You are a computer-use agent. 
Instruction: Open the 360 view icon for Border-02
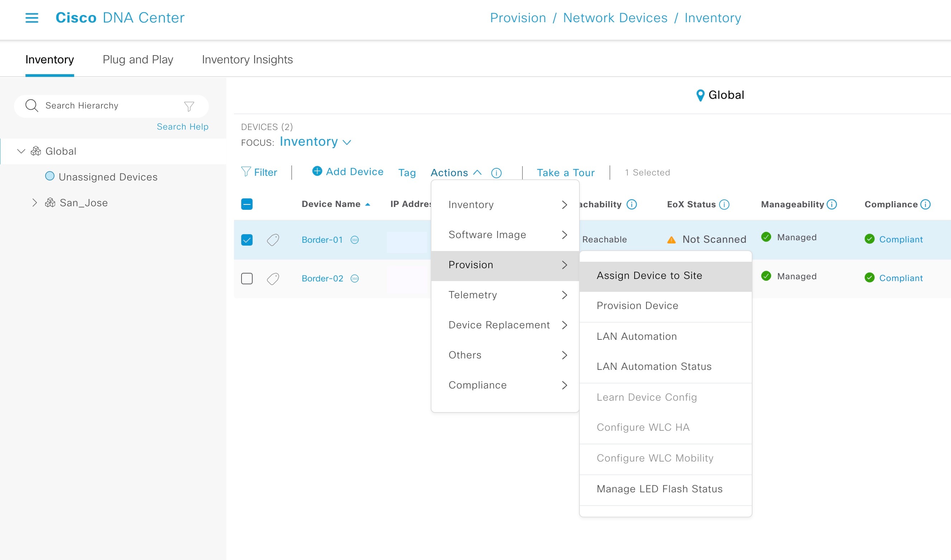point(354,279)
